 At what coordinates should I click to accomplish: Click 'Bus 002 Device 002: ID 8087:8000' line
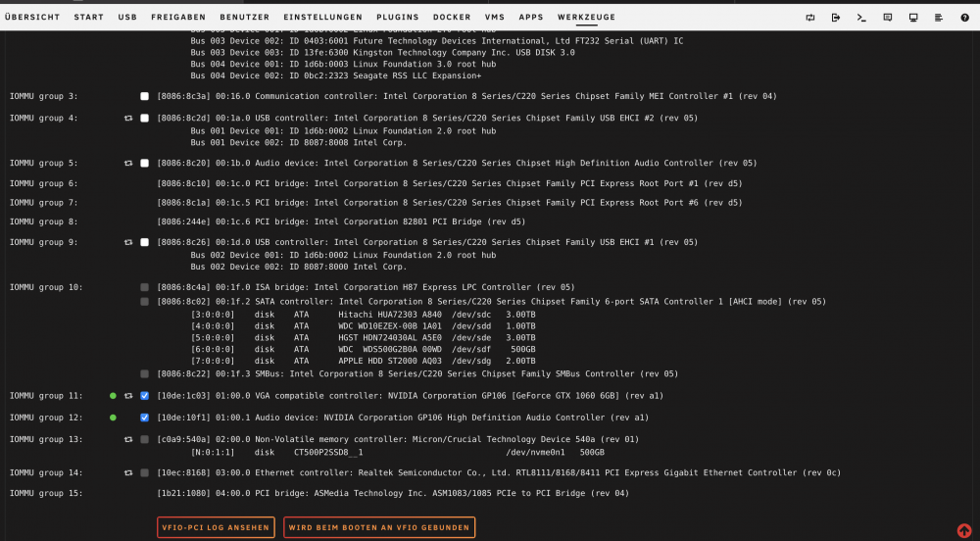299,267
